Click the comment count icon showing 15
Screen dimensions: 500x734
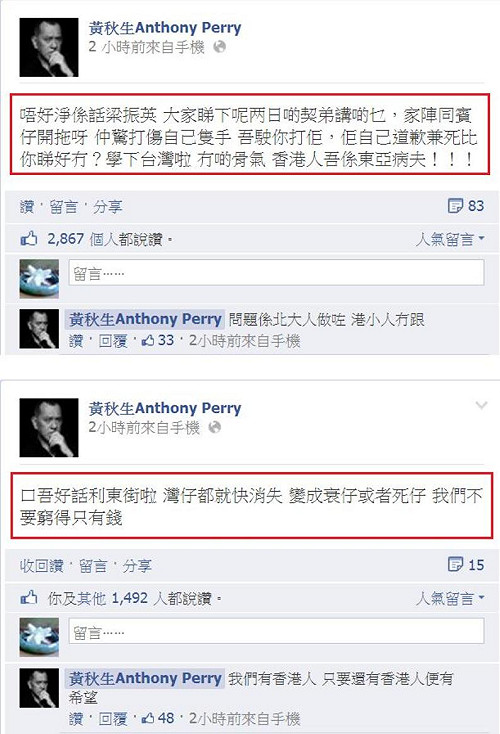455,565
